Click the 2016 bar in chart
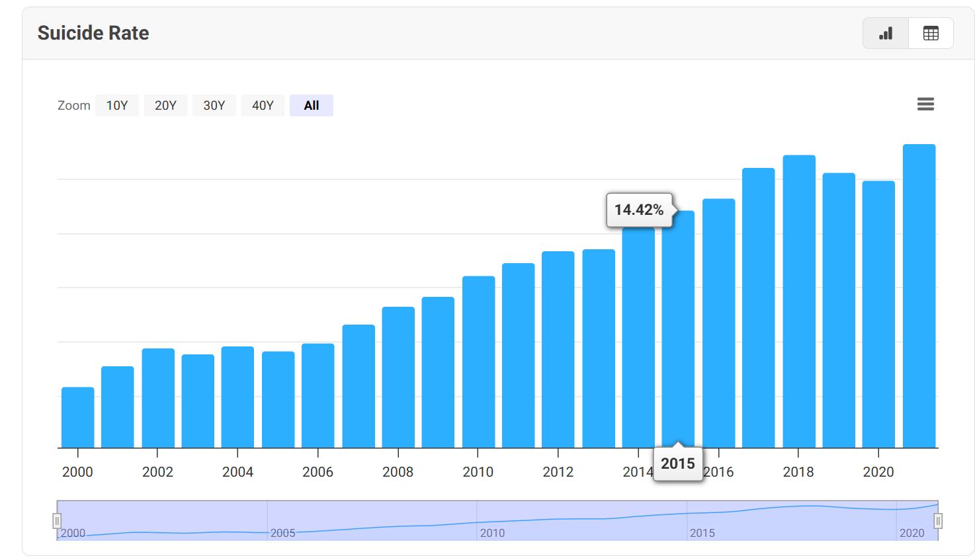 (x=719, y=323)
